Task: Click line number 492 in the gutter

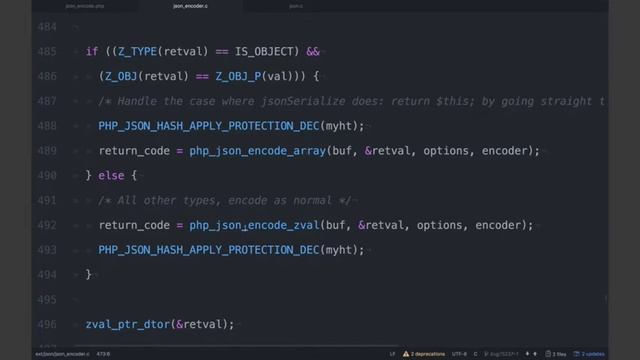Action: point(47,225)
